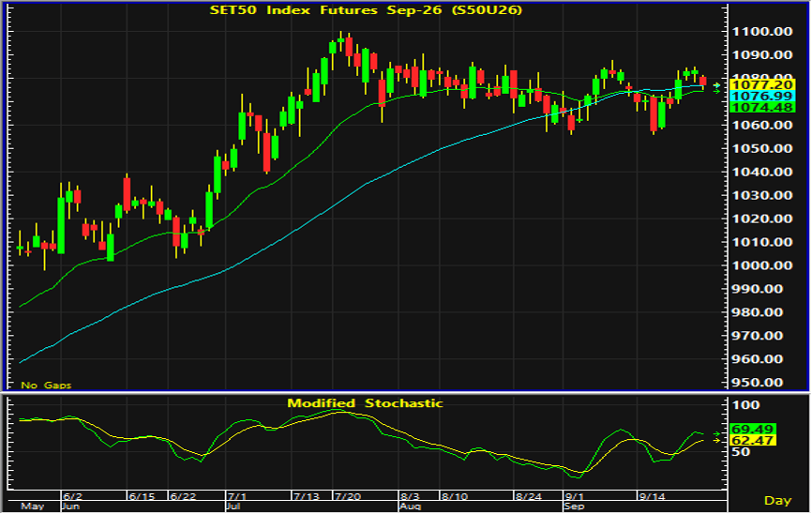This screenshot has width=812, height=514.
Task: Click the 9/1 date marker
Action: [575, 496]
